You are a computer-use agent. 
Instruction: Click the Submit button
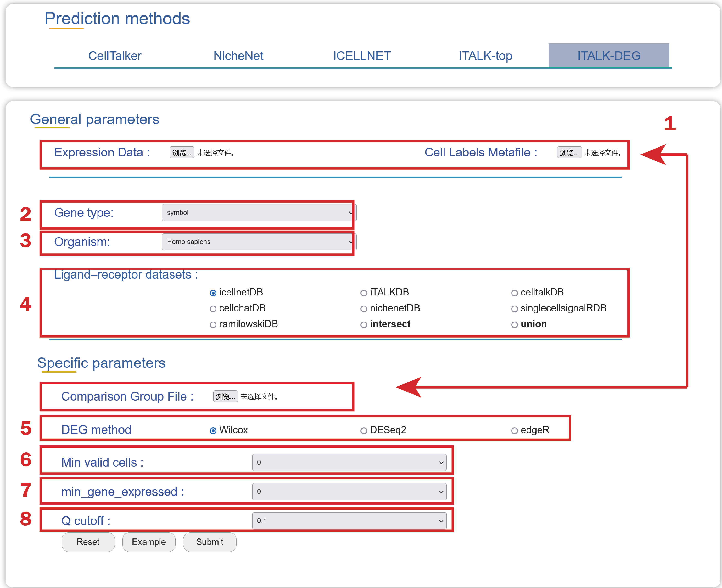[209, 542]
